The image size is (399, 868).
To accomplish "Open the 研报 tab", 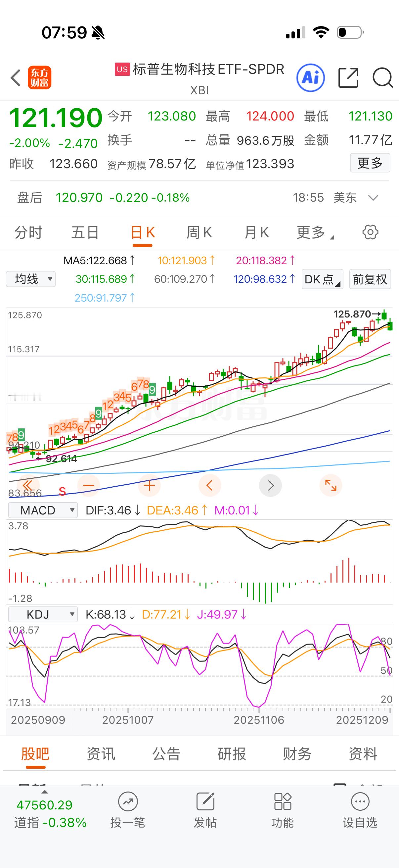I will [x=232, y=754].
